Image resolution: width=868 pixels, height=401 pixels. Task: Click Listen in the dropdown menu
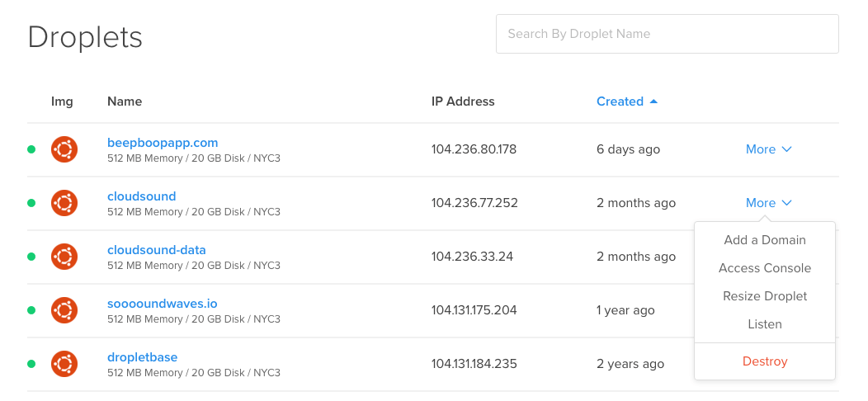pos(765,324)
